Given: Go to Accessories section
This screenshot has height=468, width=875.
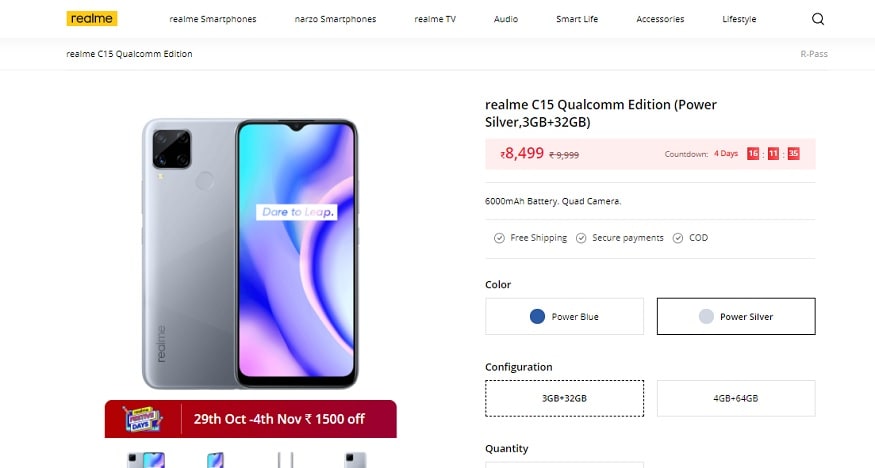Looking at the screenshot, I should point(660,19).
